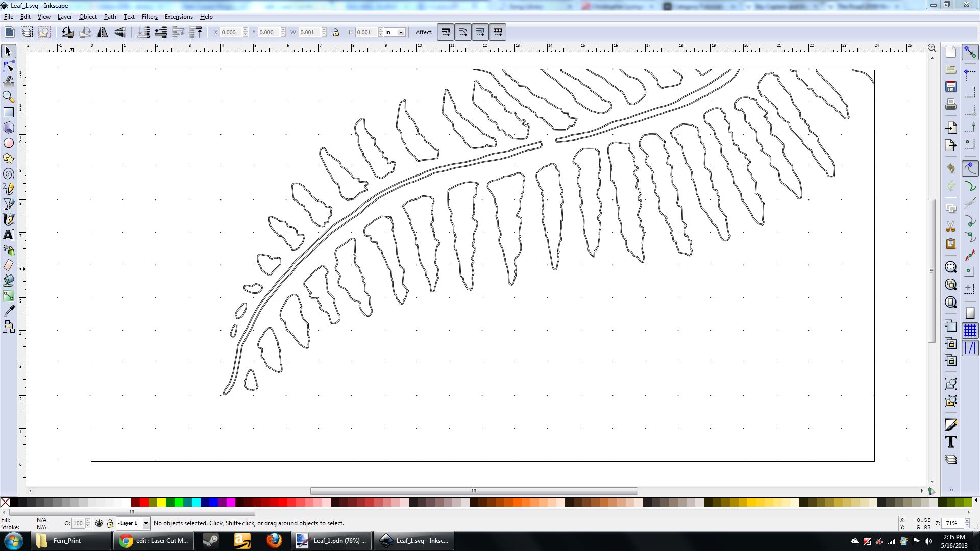Rotate selection 90° counter-clockwise
This screenshot has width=980, height=551.
(x=67, y=32)
